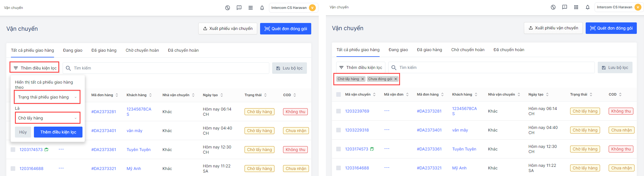Open 'Thêm điều kiện lọc' filter in right screenshot
The width and height of the screenshot is (644, 176).
coord(361,67)
